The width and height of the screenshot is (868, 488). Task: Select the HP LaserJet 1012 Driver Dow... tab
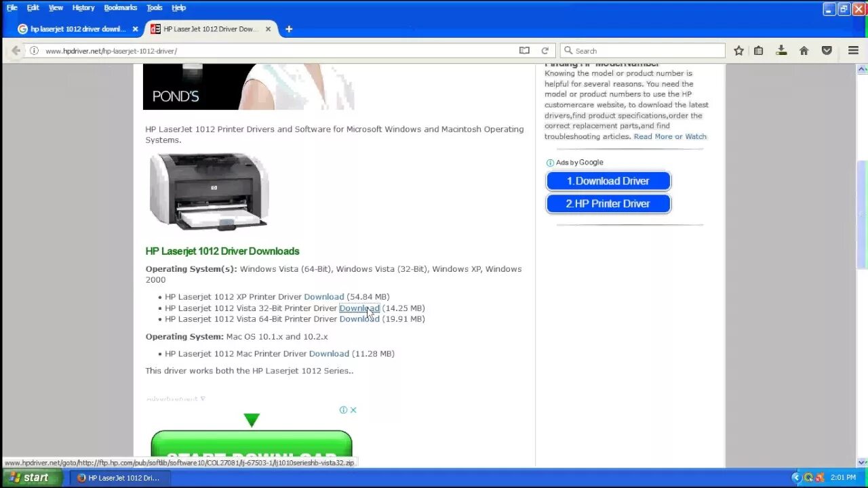click(212, 29)
